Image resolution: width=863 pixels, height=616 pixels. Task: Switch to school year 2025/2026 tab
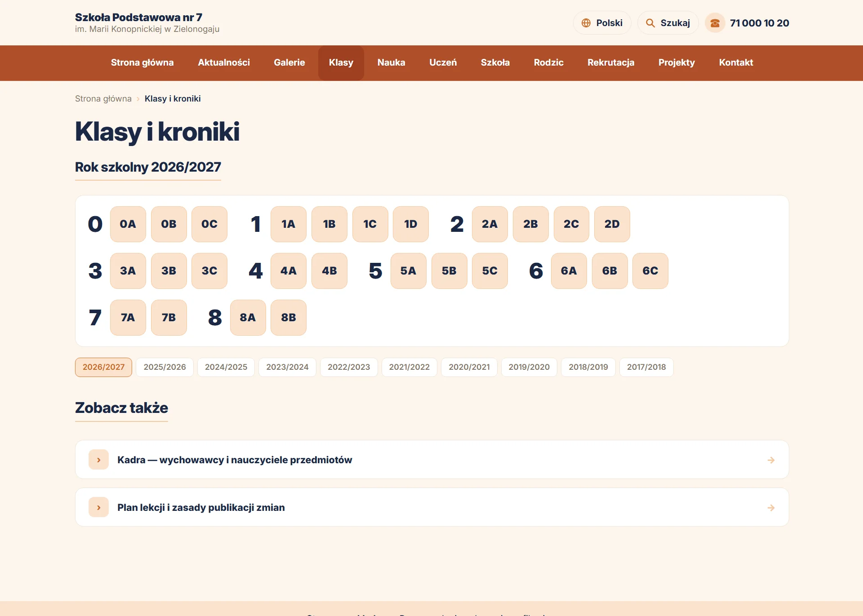point(165,367)
